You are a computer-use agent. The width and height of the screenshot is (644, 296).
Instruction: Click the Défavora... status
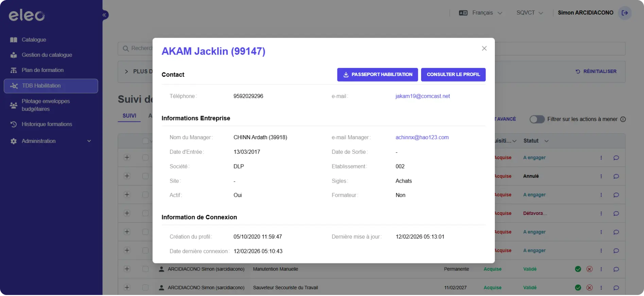click(x=535, y=214)
